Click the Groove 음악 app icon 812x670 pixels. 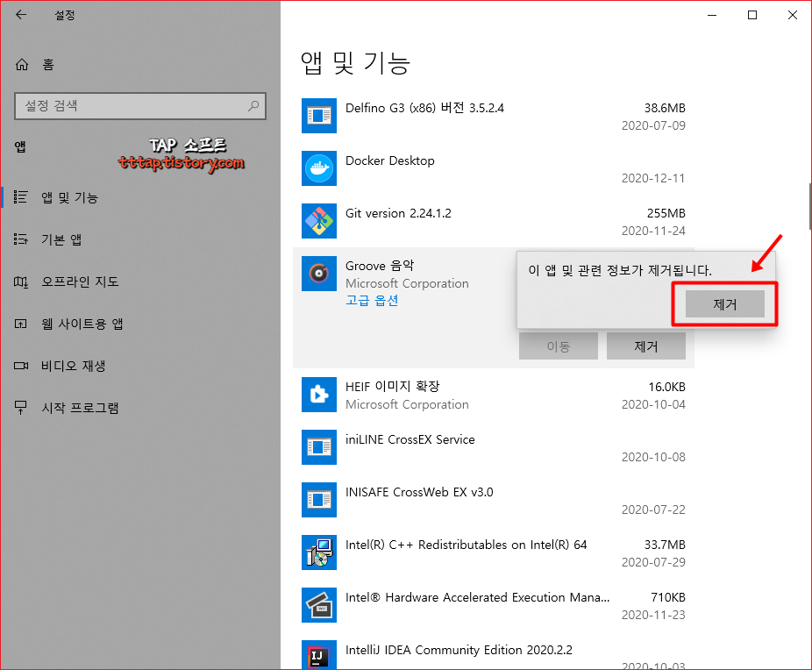click(x=319, y=274)
